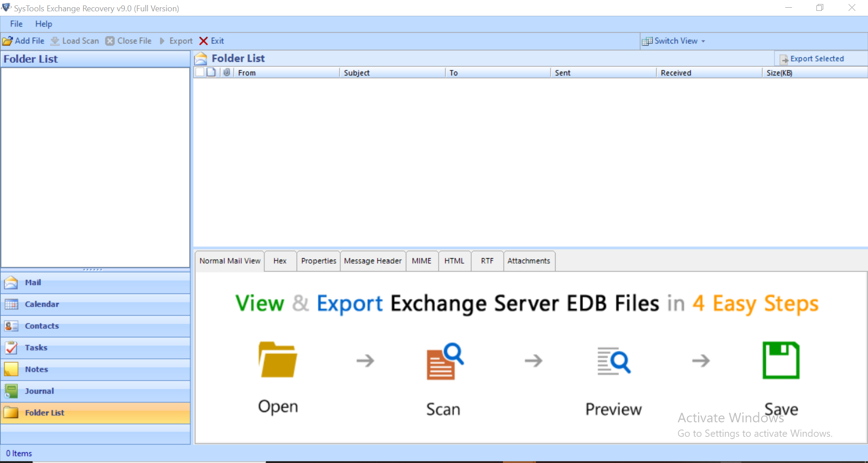Image resolution: width=868 pixels, height=463 pixels.
Task: Click the red Exit X icon
Action: 204,41
